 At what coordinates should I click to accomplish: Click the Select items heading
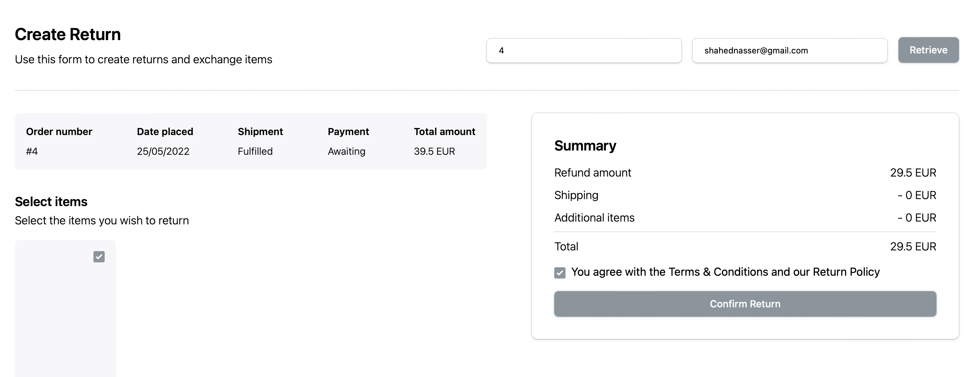[51, 202]
